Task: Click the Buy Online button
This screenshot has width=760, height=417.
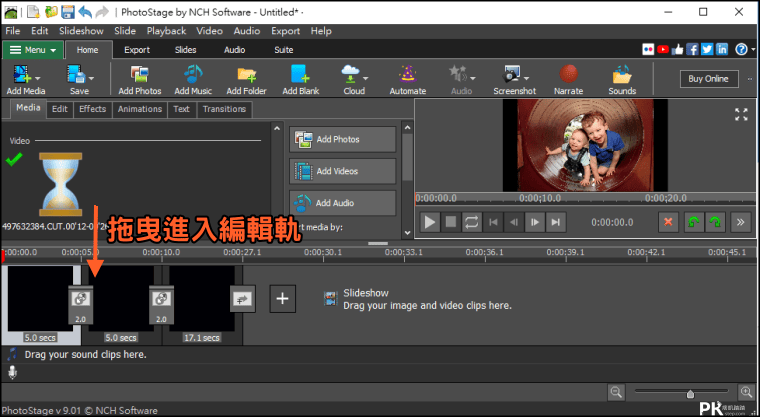Action: 709,79
